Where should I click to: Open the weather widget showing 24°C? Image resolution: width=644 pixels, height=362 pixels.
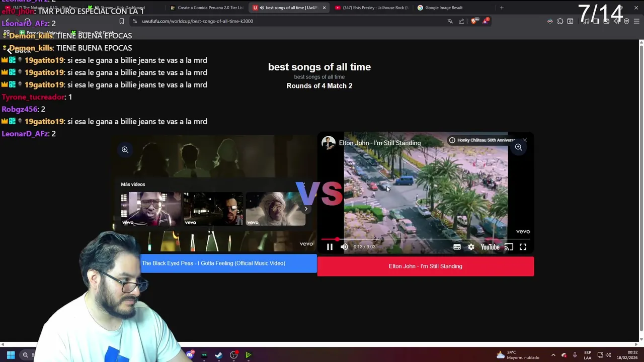pyautogui.click(x=518, y=355)
